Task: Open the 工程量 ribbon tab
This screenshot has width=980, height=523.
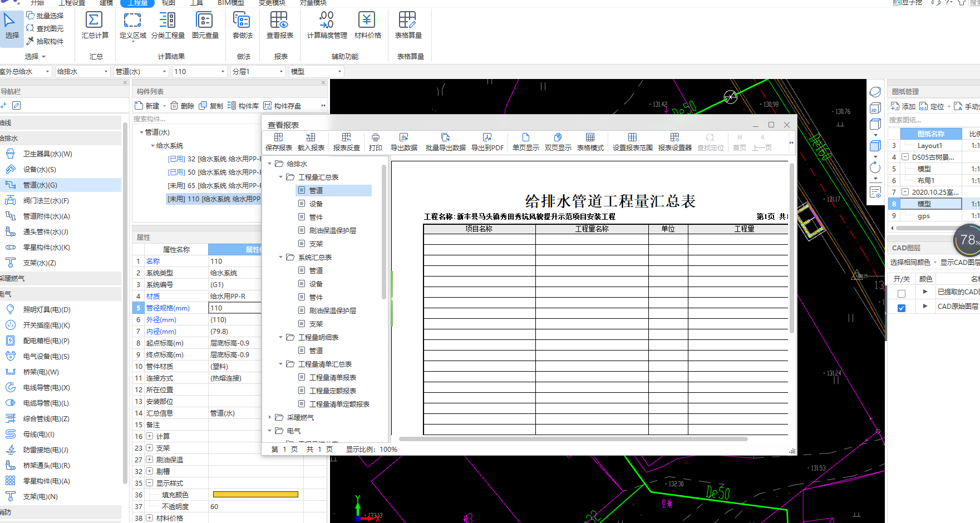Action: (137, 3)
